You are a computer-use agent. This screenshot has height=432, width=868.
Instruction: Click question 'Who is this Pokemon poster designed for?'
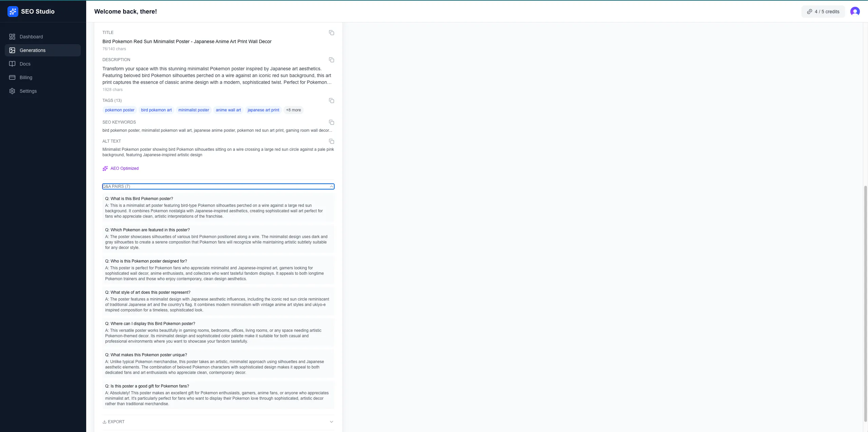point(146,261)
